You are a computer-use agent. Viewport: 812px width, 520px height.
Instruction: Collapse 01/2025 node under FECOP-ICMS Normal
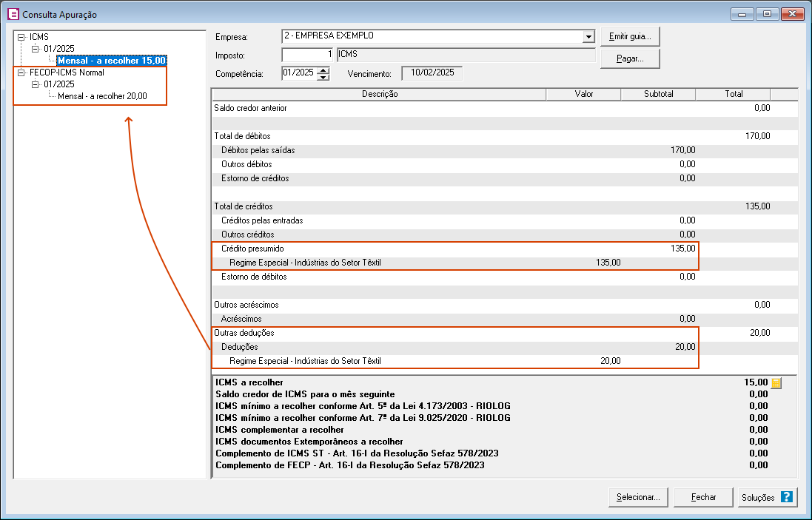(x=35, y=84)
